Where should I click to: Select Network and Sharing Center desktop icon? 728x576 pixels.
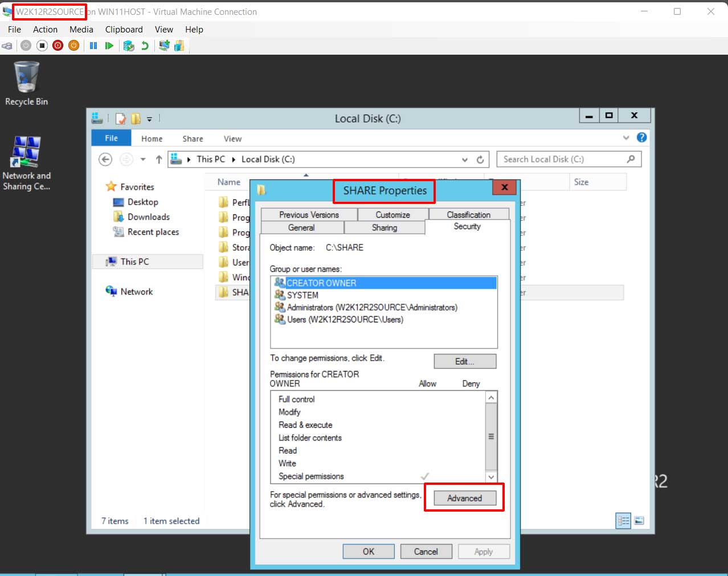coord(26,164)
